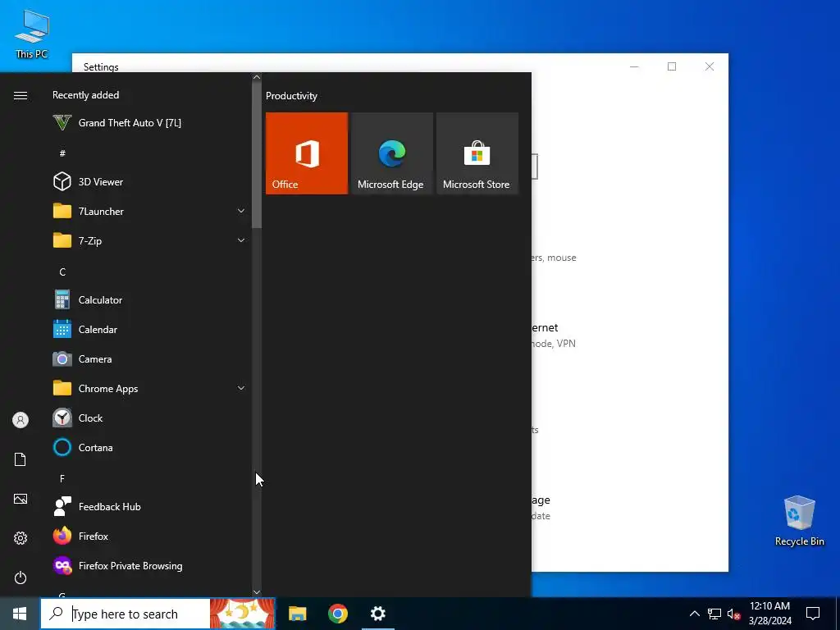
Task: Open the Recycle Bin desktop icon
Action: coord(799,521)
